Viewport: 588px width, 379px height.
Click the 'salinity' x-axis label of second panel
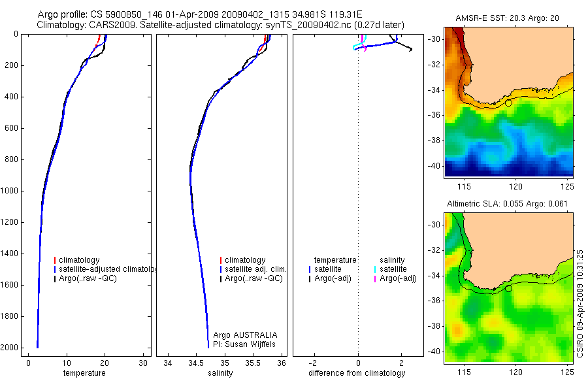coord(220,373)
